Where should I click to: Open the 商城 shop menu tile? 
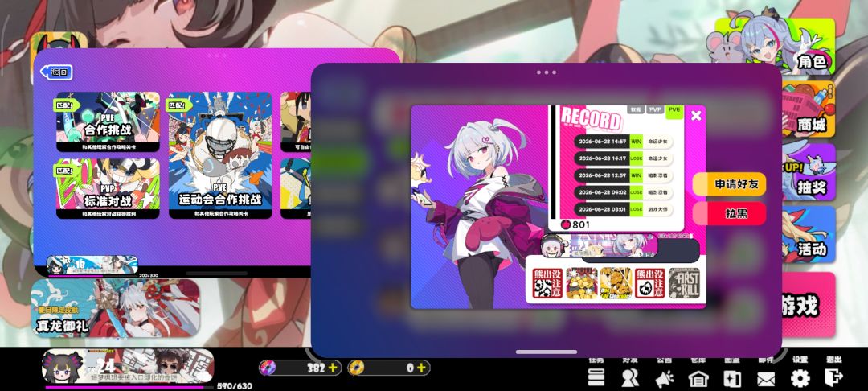pos(809,109)
